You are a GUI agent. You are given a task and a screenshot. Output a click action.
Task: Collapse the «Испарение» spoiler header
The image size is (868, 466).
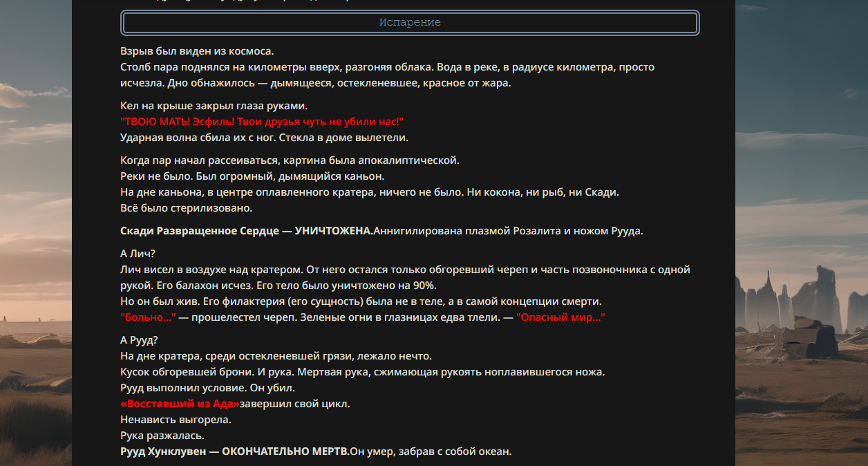(410, 23)
